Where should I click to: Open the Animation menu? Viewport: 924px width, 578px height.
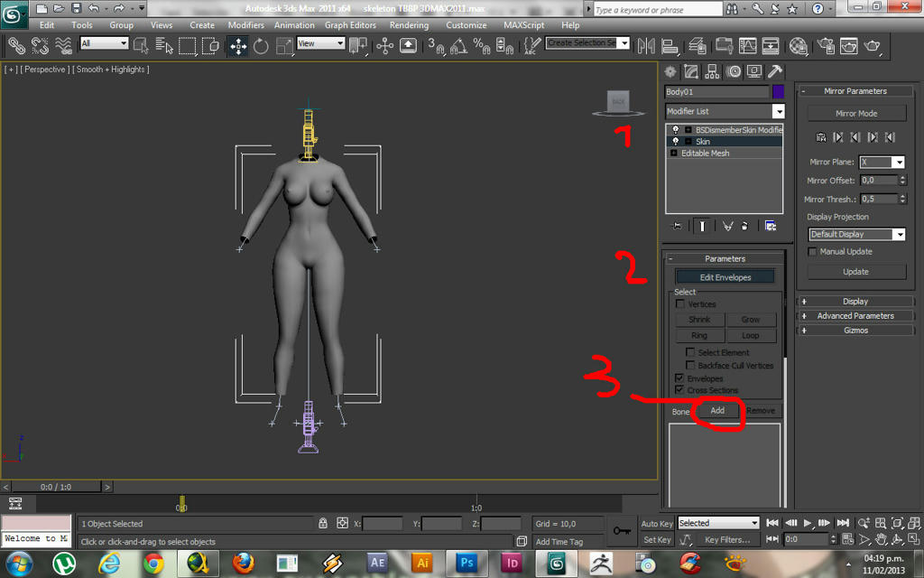[x=294, y=24]
